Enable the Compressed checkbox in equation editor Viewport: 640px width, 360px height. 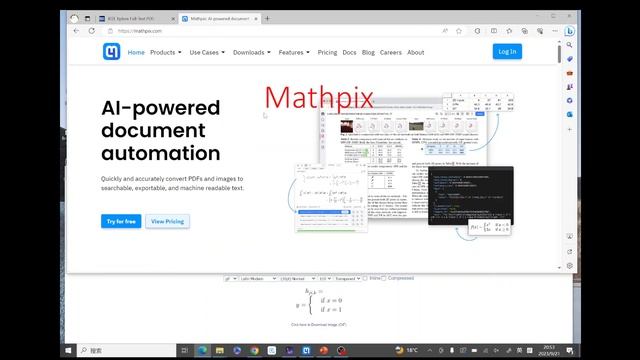click(x=384, y=278)
